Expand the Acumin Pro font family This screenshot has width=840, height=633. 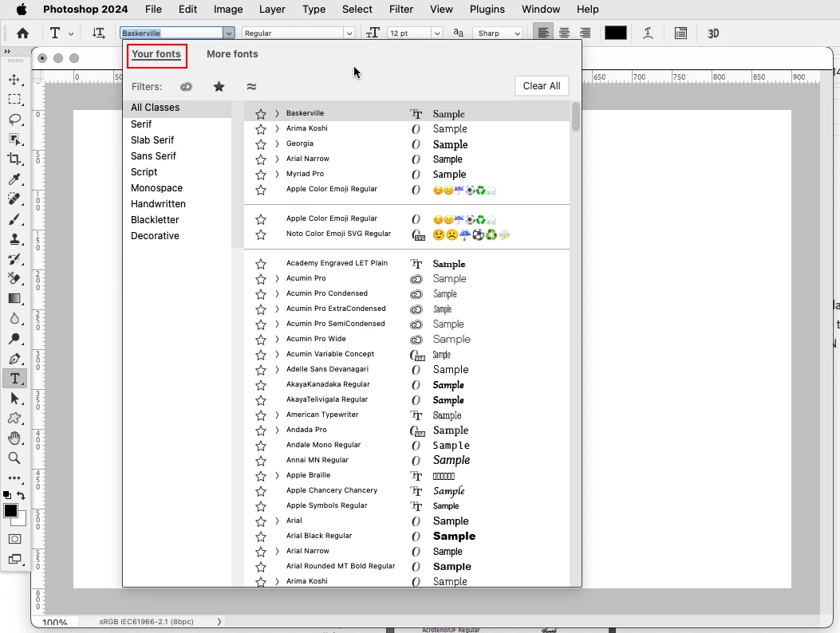(x=277, y=278)
